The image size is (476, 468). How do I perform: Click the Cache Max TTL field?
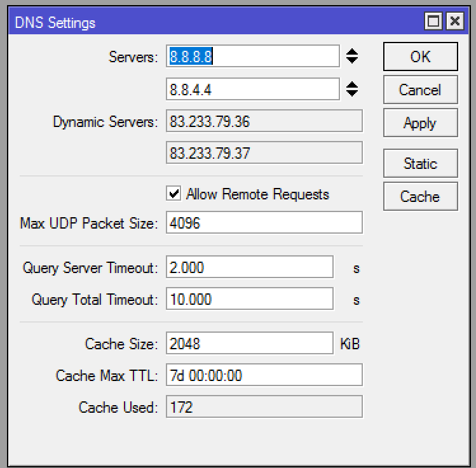pos(264,375)
